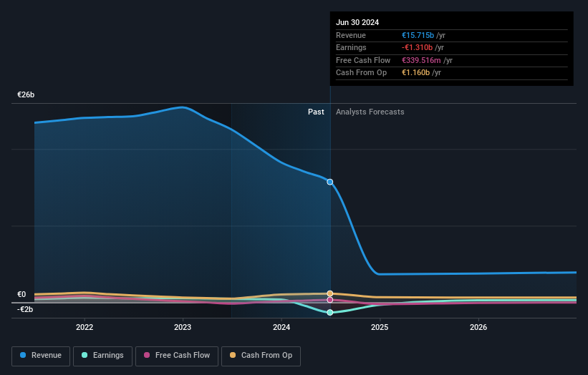Click the €26b y-axis label
Image resolution: width=588 pixels, height=375 pixels.
coord(26,94)
